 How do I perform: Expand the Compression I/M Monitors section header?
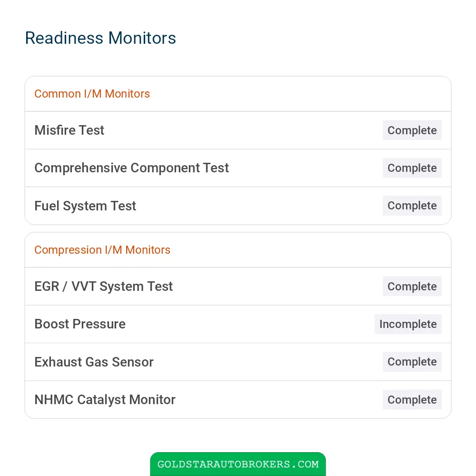point(238,250)
